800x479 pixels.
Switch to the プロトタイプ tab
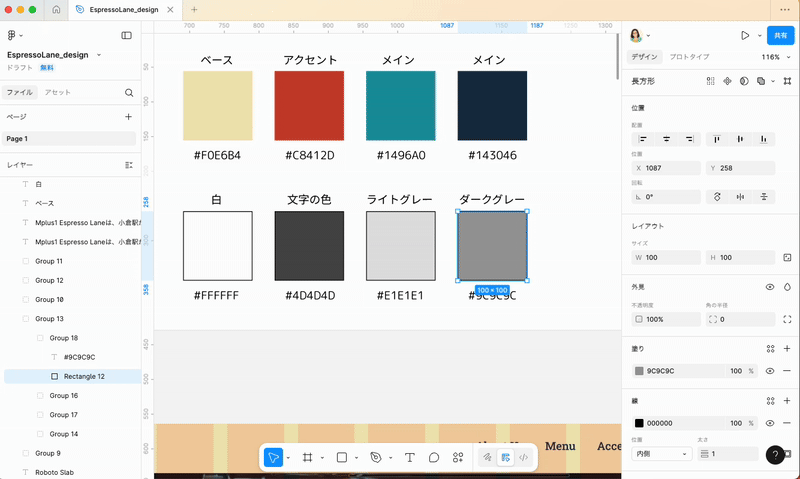[x=689, y=57]
